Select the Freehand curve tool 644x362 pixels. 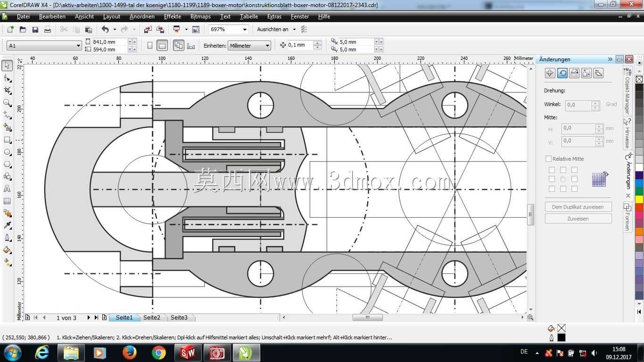(7, 115)
